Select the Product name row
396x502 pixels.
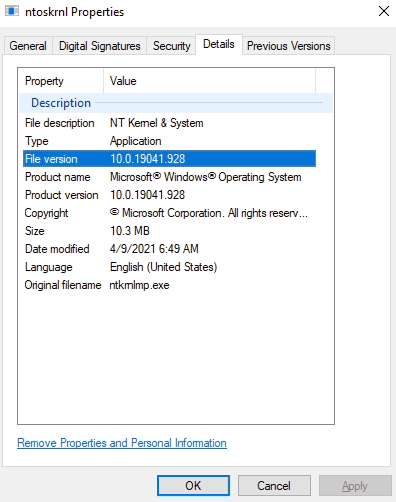pos(169,177)
